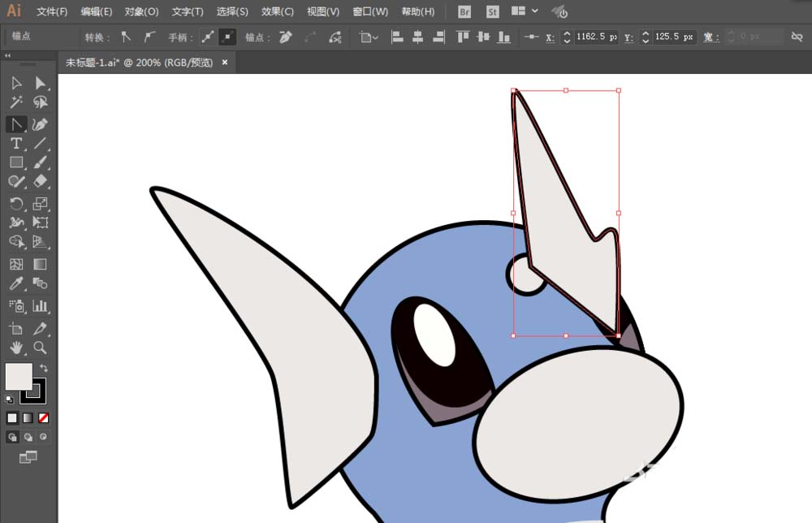This screenshot has width=812, height=523.
Task: Hide handles for multiple selected anchors
Action: pyautogui.click(x=227, y=37)
